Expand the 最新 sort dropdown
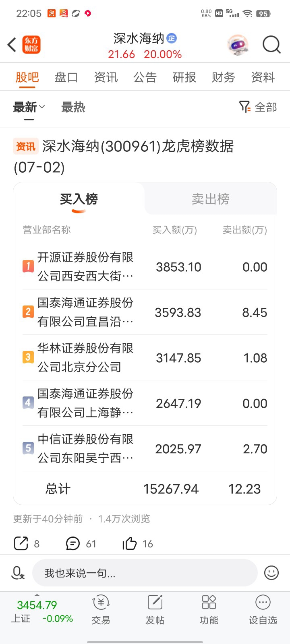Image resolution: width=290 pixels, height=644 pixels. tap(29, 107)
